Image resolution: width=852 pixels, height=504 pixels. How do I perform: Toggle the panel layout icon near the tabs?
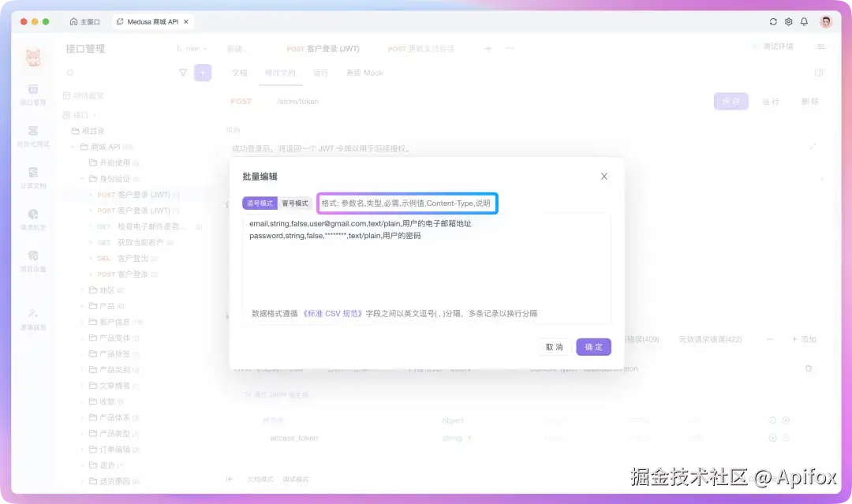click(x=818, y=72)
